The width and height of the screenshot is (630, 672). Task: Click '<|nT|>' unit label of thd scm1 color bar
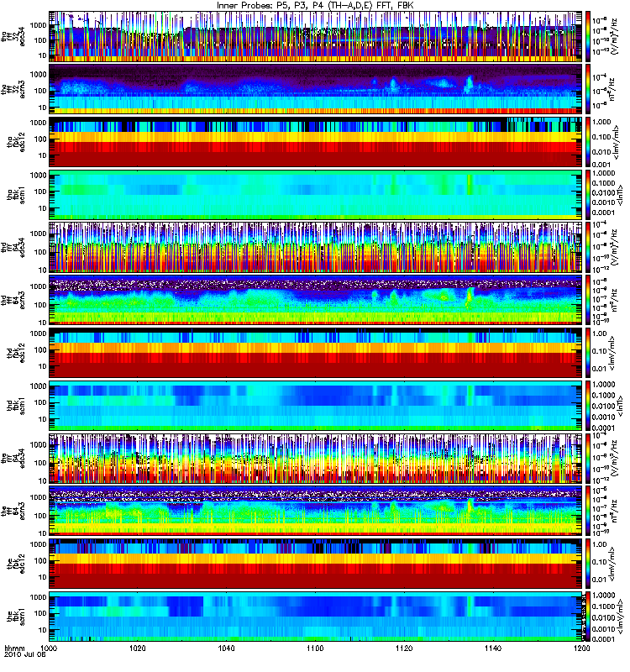pos(620,406)
